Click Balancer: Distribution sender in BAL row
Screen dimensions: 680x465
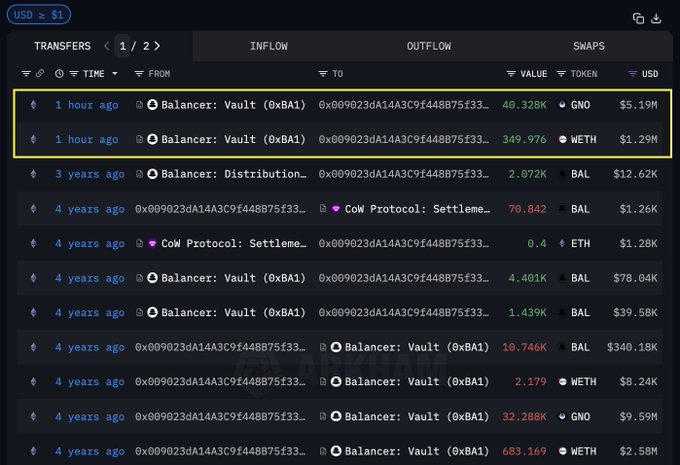click(x=227, y=174)
